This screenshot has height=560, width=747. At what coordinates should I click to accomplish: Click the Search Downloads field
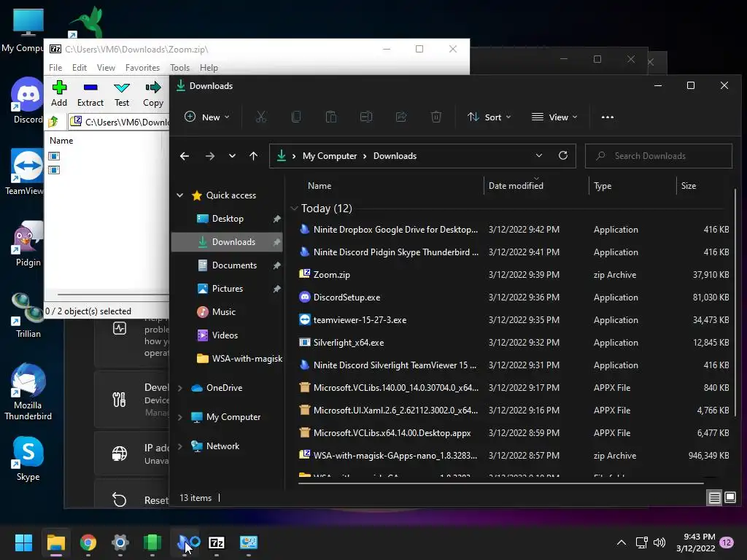coord(659,156)
